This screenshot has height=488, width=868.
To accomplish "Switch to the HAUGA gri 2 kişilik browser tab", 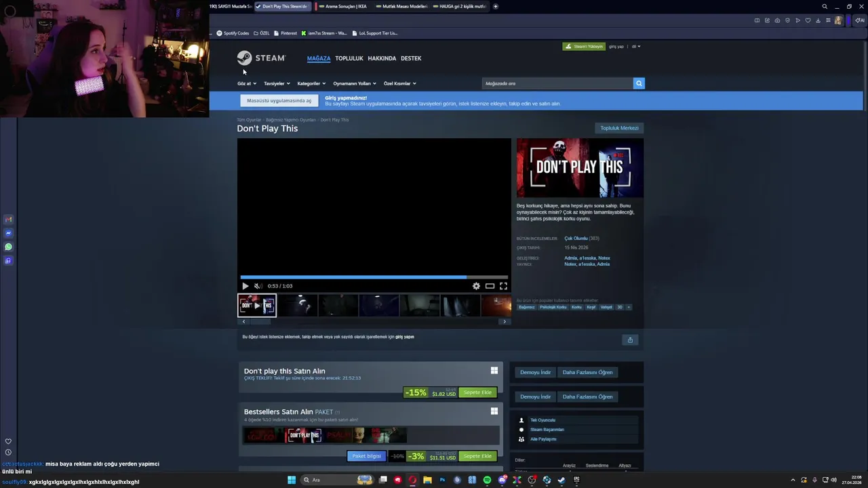I will click(460, 6).
